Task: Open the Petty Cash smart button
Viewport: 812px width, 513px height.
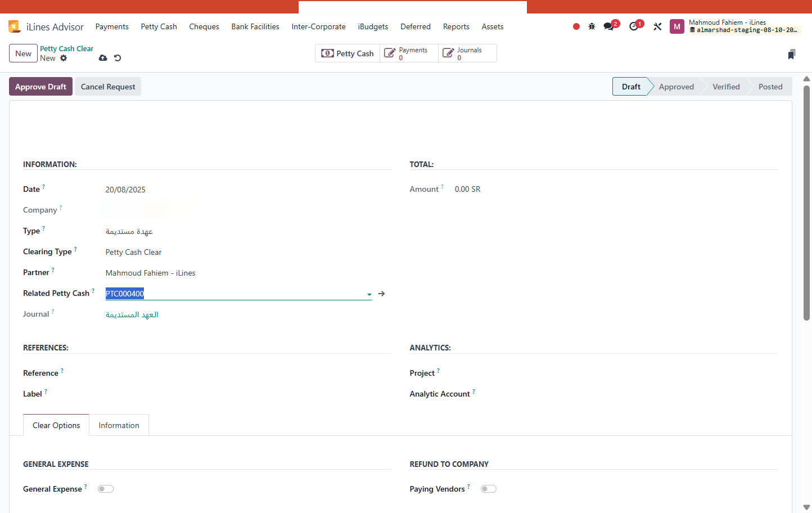Action: coord(348,53)
